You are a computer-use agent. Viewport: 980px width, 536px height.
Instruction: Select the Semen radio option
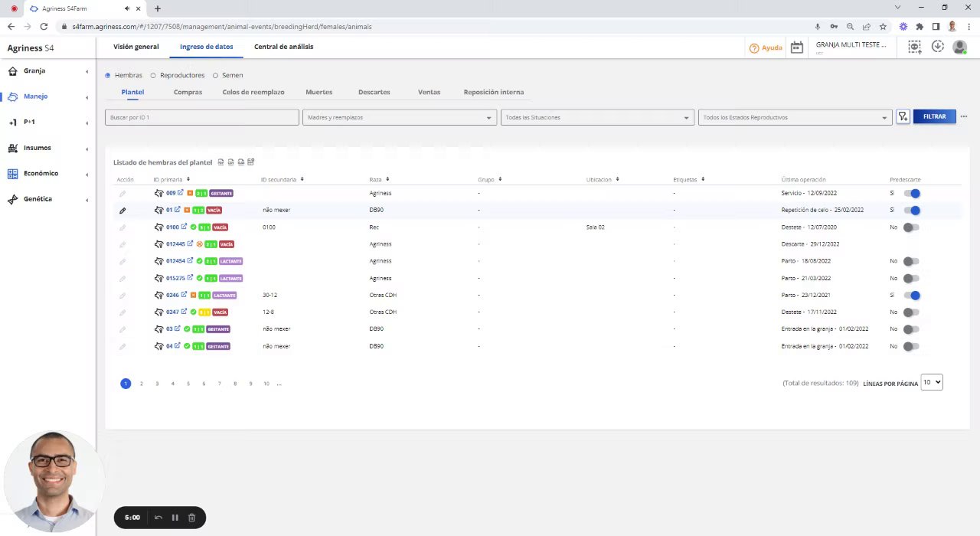215,75
